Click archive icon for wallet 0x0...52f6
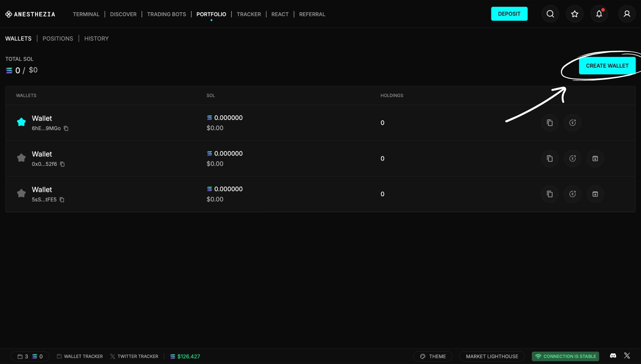The height and width of the screenshot is (364, 641). point(595,158)
